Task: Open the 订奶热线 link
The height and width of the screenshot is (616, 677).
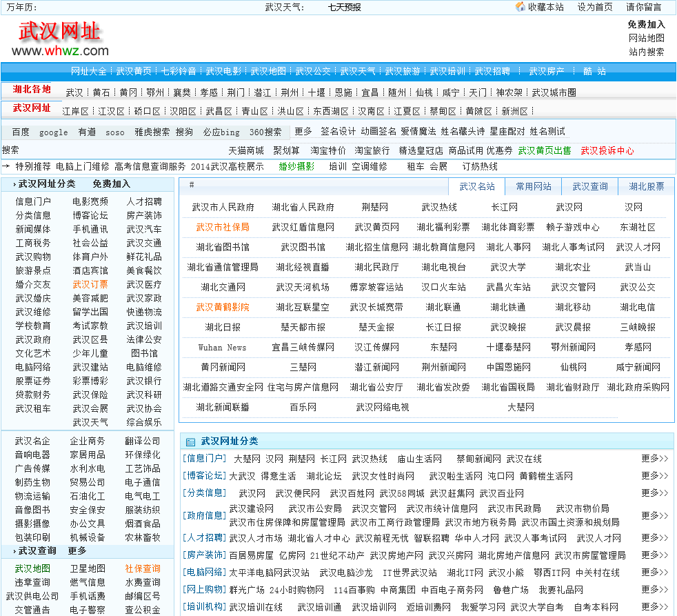Action: click(480, 167)
